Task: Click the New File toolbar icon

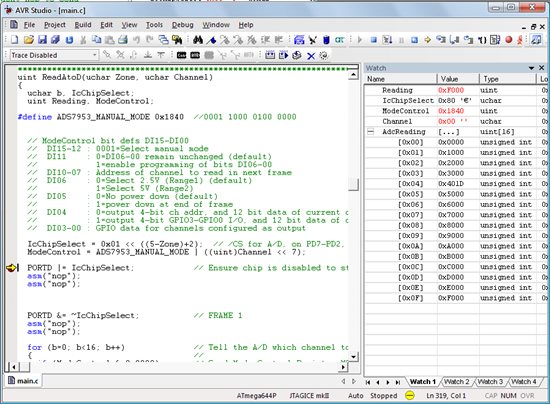Action: [x=14, y=40]
